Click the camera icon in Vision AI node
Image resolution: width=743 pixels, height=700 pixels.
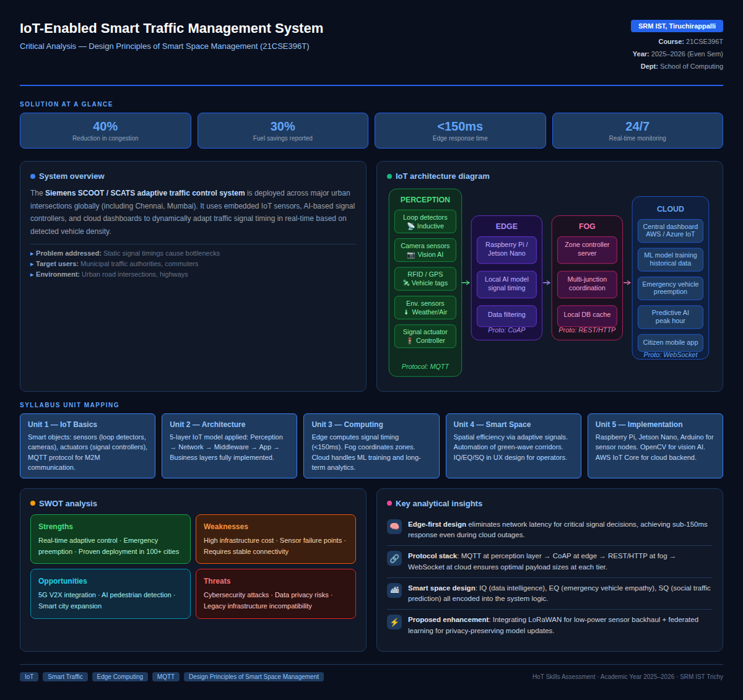pos(411,254)
